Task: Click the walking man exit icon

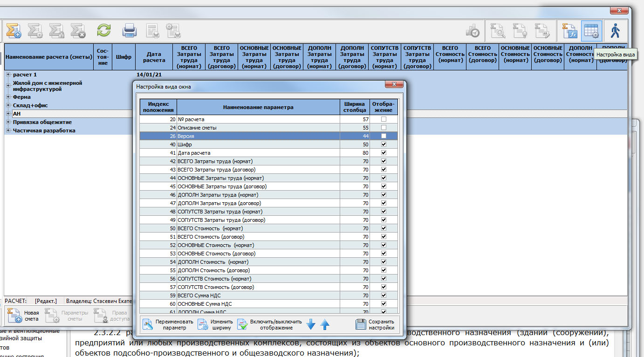Action: [616, 31]
